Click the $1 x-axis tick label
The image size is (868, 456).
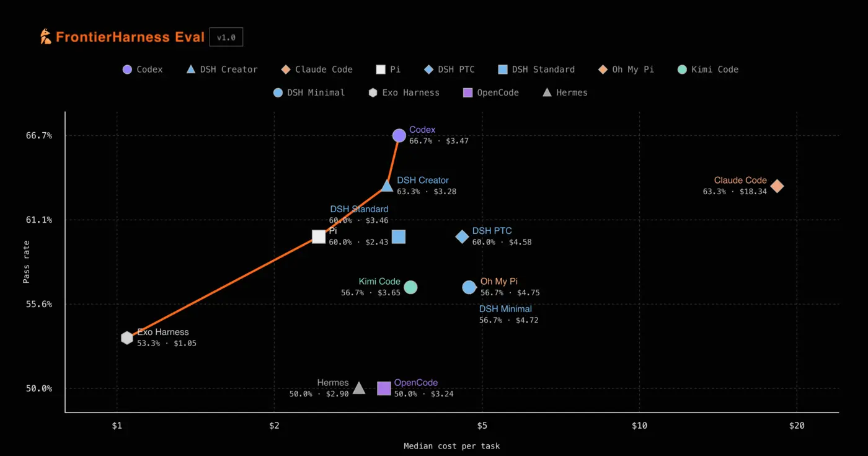click(117, 426)
